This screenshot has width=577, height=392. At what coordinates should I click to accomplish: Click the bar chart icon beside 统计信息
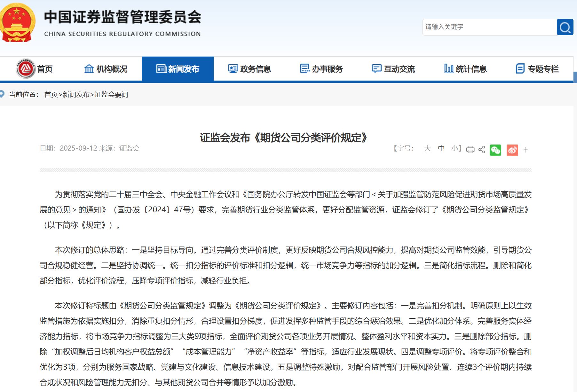click(x=449, y=68)
